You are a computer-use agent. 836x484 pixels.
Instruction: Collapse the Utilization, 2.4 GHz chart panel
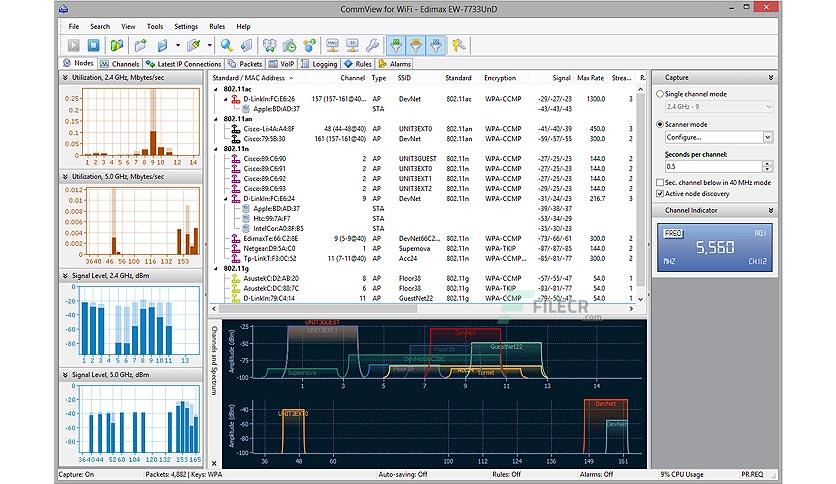click(66, 78)
